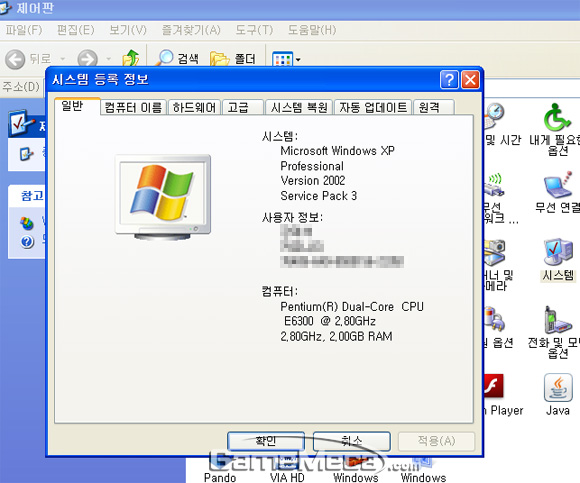Click the 검색 magnifier toolbar icon
The width and height of the screenshot is (580, 483).
(x=164, y=58)
